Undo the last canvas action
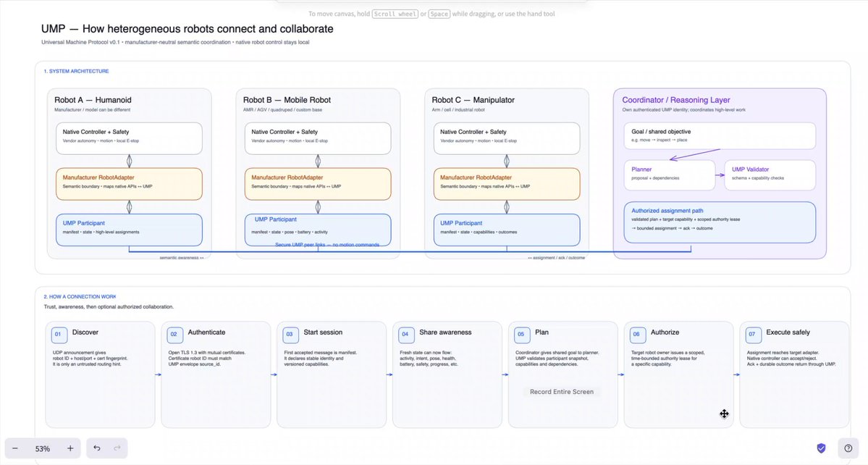This screenshot has width=868, height=465. tap(97, 448)
